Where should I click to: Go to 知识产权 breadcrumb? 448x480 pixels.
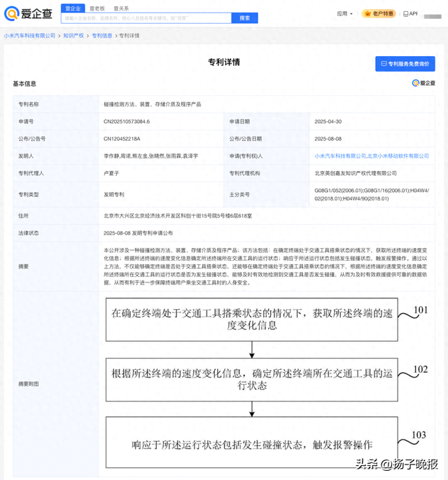73,36
